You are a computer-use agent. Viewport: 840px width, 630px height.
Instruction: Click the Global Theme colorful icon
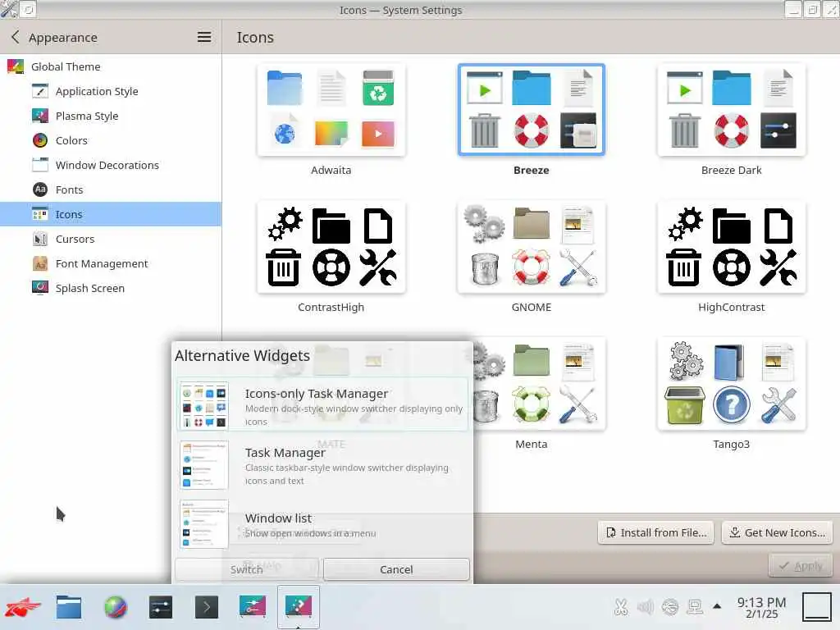tap(15, 66)
